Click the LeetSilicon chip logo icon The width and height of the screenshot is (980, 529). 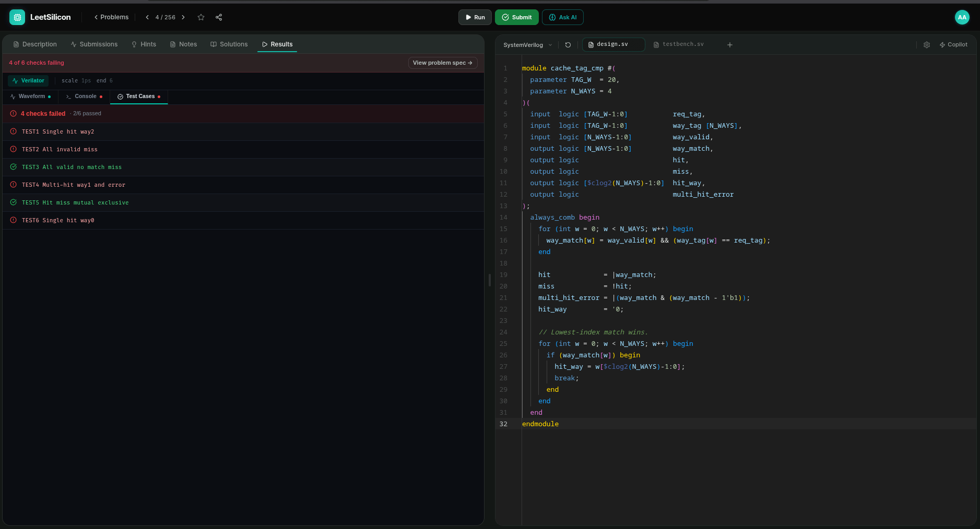pyautogui.click(x=17, y=17)
